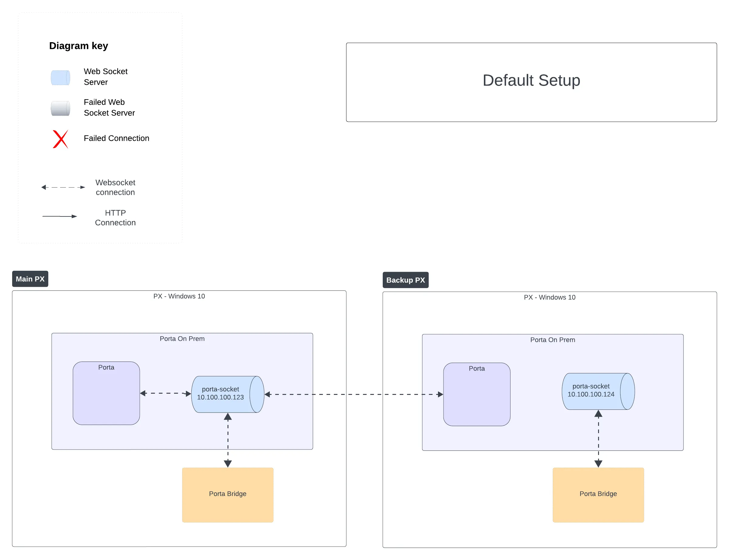Click the Porta On Prem label in Main PX

(x=182, y=339)
